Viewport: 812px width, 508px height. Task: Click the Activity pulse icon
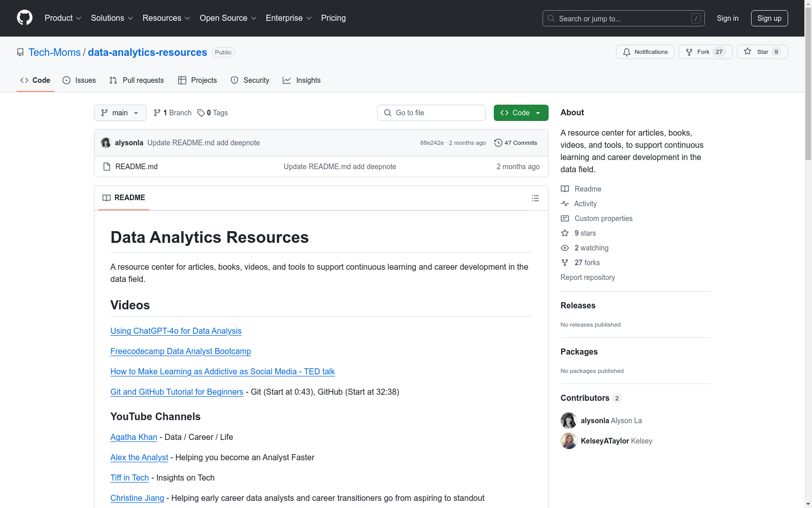[x=565, y=204]
